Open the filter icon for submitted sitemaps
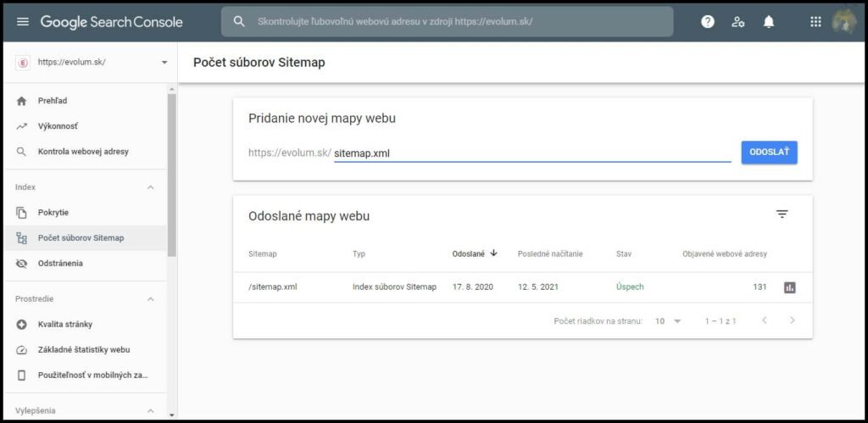 click(782, 214)
